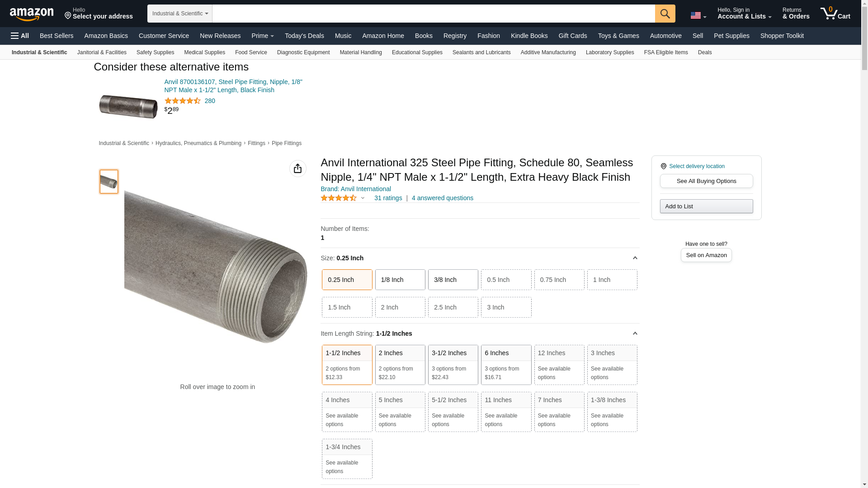Select the product image thumbnail
Image resolution: width=868 pixels, height=488 pixels.
click(x=108, y=182)
